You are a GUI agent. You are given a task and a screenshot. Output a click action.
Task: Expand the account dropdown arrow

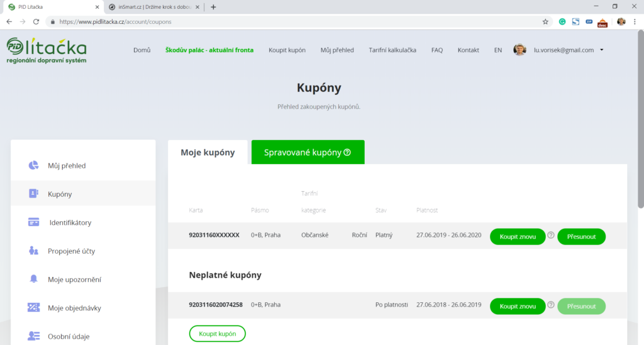tap(602, 50)
